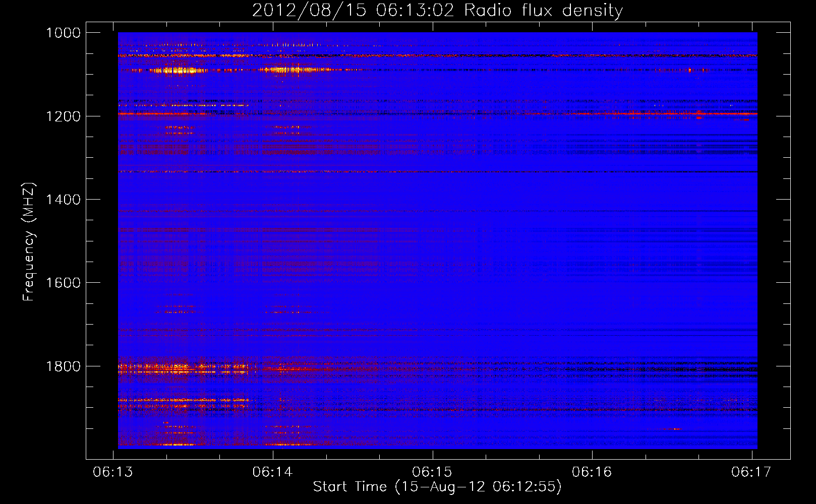
Task: Click the 06:16 time tick label
Action: pyautogui.click(x=592, y=472)
